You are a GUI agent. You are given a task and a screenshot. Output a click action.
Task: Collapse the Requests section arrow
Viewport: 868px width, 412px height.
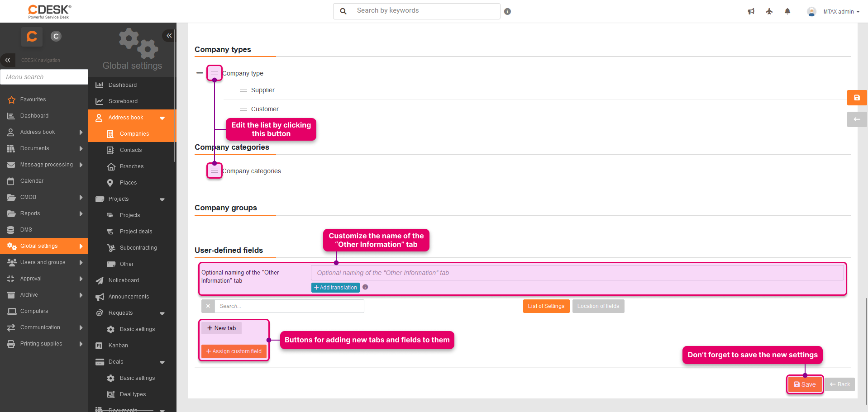point(162,313)
